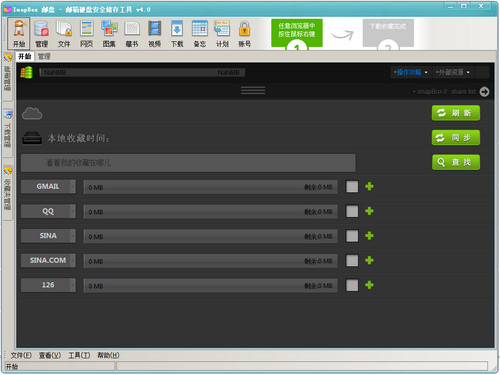Open the 图集 photo gallery toolbar icon
This screenshot has height=375, width=500.
point(109,33)
